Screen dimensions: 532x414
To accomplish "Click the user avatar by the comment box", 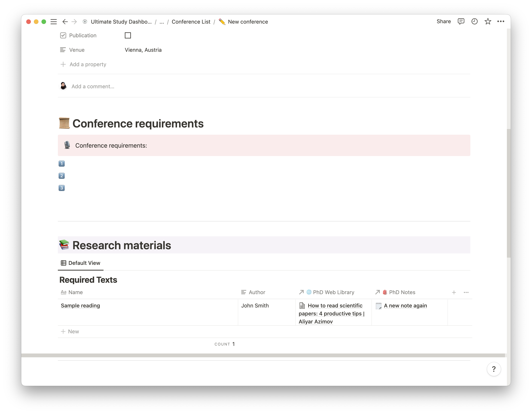I will point(63,86).
